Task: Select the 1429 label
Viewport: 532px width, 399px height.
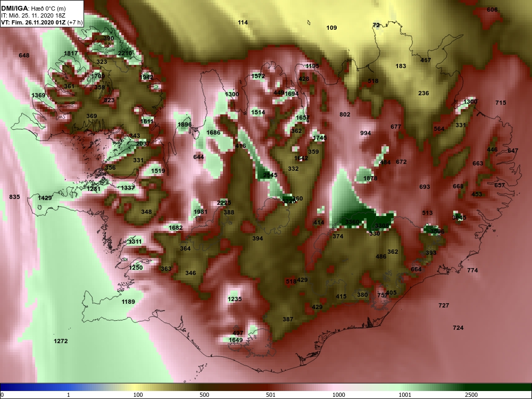Action: 45,198
